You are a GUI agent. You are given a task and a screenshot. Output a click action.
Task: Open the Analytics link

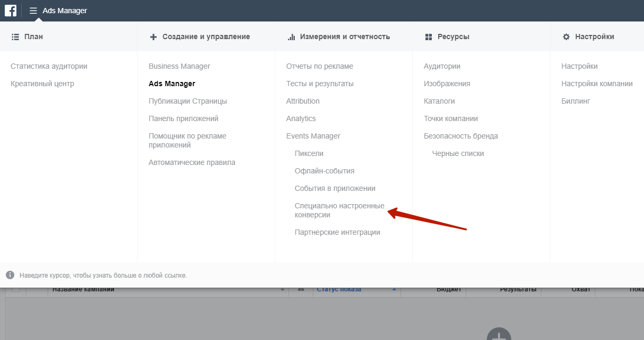pos(301,118)
